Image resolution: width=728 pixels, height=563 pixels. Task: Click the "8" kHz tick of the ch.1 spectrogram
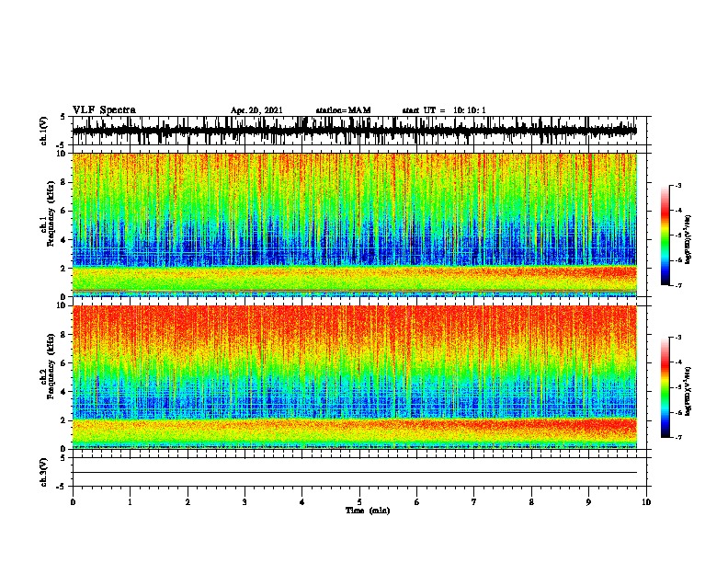tap(63, 182)
